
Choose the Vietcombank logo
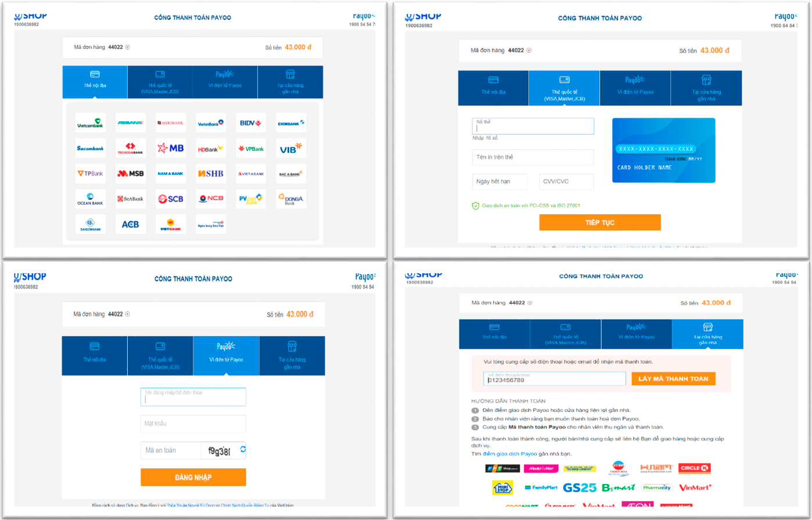pos(90,123)
